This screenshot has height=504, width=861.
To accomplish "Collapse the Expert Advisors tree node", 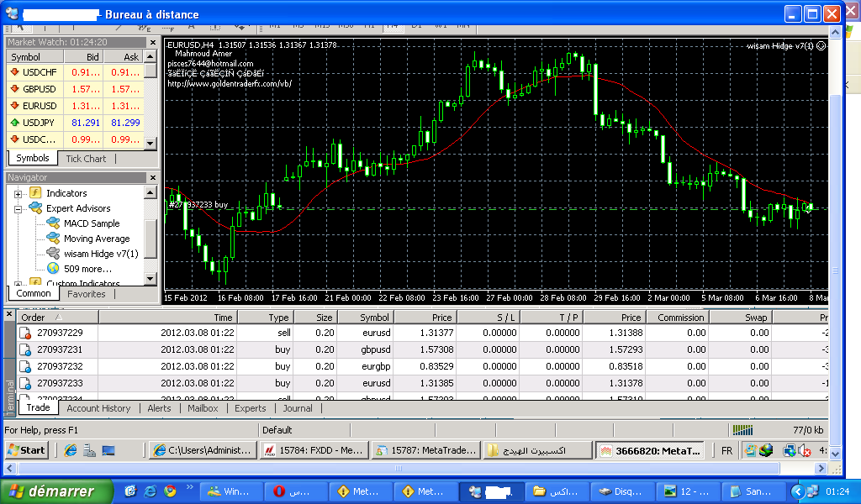I will point(18,209).
